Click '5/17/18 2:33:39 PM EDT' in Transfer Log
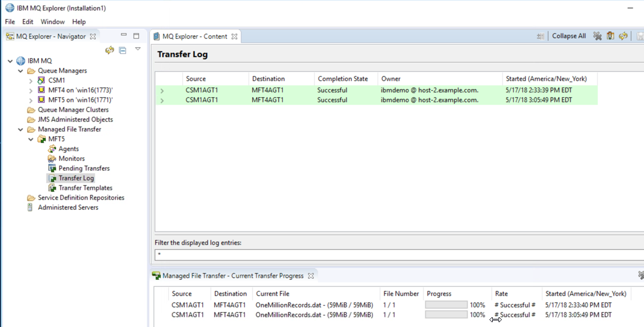This screenshot has height=327, width=644. pyautogui.click(x=539, y=90)
